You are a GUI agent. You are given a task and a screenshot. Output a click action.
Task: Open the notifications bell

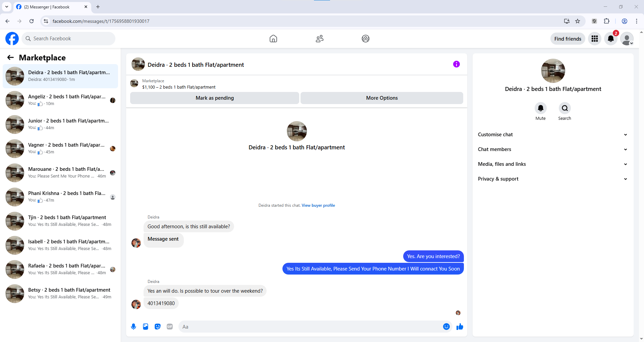[x=611, y=39]
